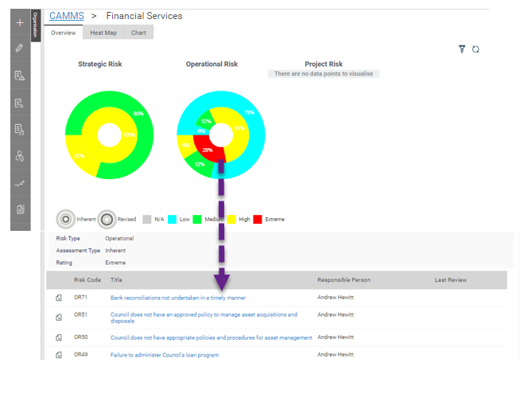Image resolution: width=532 pixels, height=398 pixels.
Task: Switch to the Chart tab
Action: tap(138, 33)
